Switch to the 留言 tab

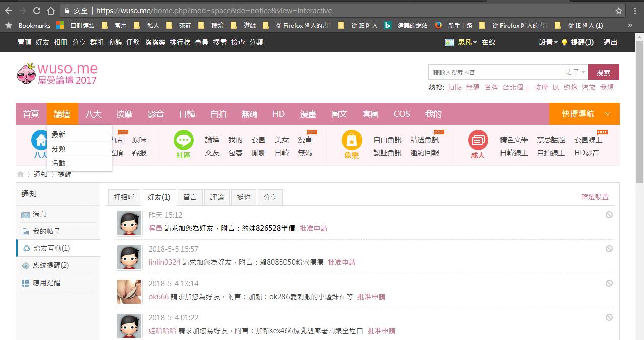(x=190, y=198)
